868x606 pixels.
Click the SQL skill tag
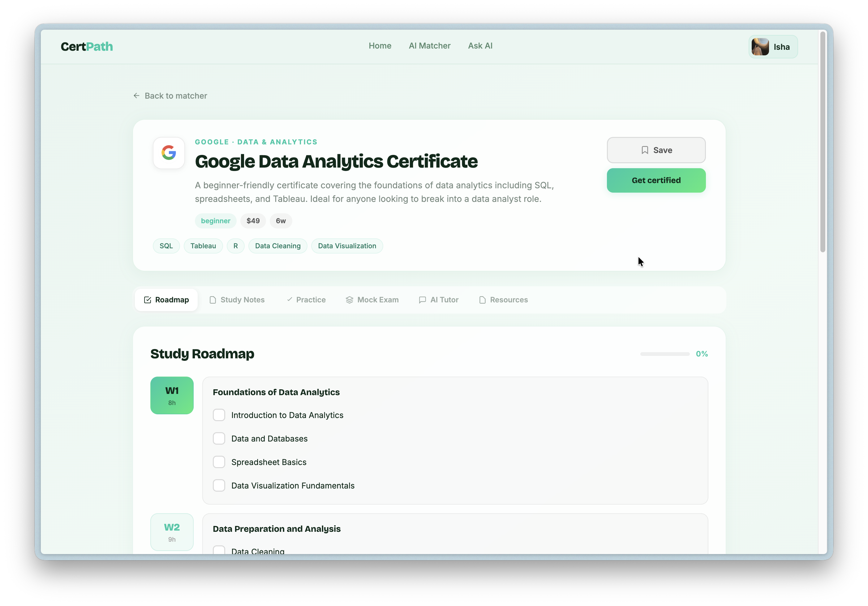point(166,246)
